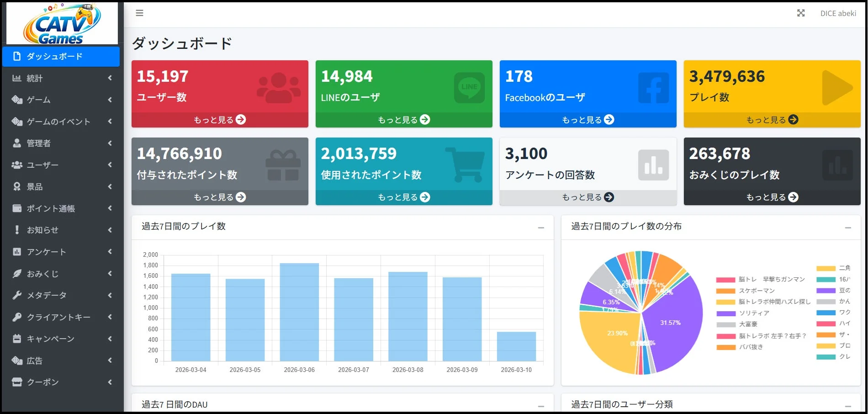Expand the ゲーム sidebar submenu
The height and width of the screenshot is (414, 868).
tap(62, 100)
